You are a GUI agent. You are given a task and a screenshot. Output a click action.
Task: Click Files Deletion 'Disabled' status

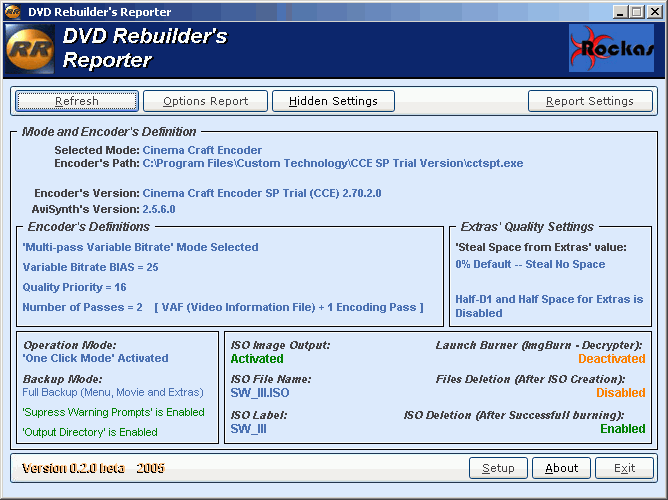point(621,393)
